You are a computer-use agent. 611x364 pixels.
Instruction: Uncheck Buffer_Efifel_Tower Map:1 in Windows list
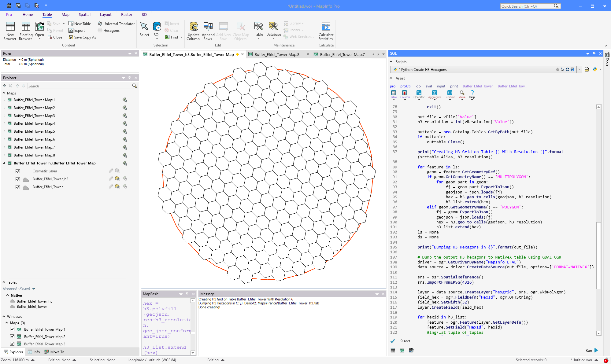pos(12,329)
